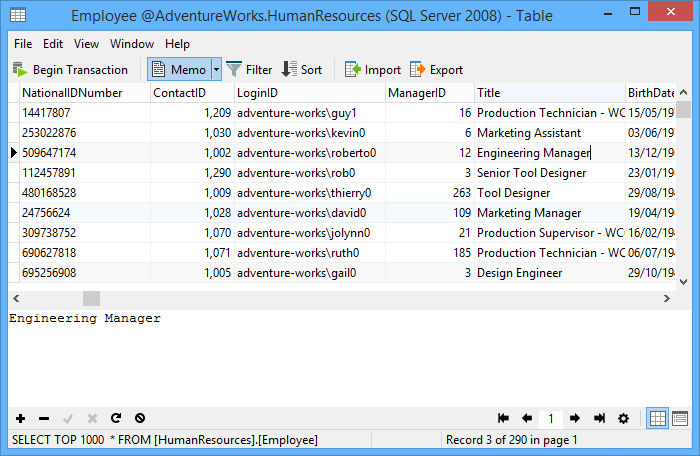Open the Memo dropdown arrow
The image size is (700, 456).
[x=217, y=70]
